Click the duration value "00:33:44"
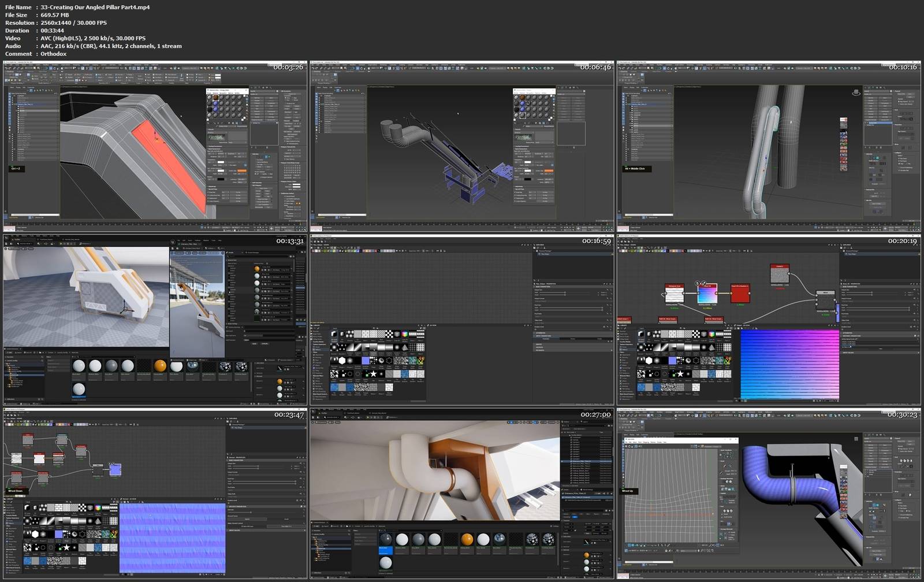 click(x=52, y=31)
